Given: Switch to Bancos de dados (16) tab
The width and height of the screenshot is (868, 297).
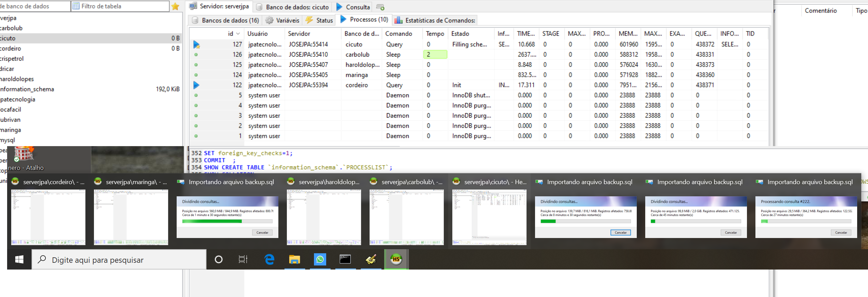Looking at the screenshot, I should (225, 20).
